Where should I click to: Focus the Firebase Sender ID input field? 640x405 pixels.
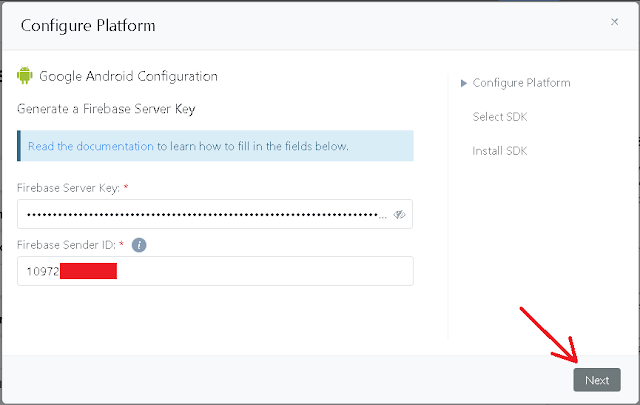(x=215, y=271)
